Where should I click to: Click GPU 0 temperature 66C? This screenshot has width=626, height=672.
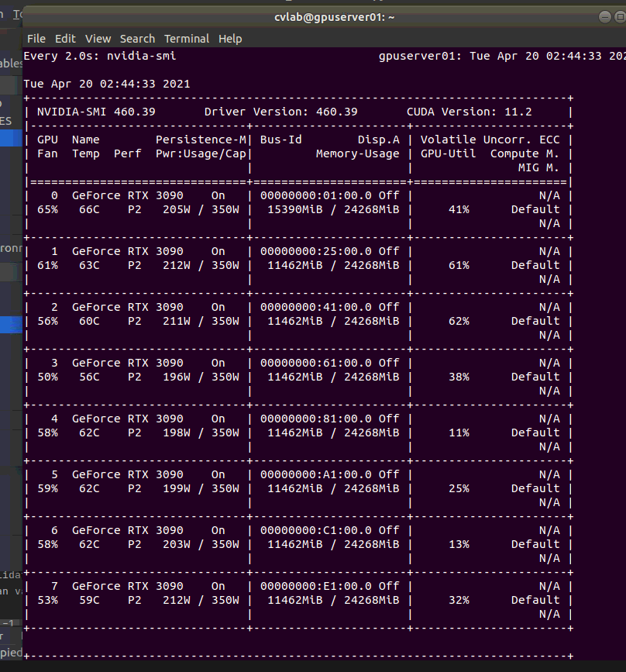click(x=89, y=209)
